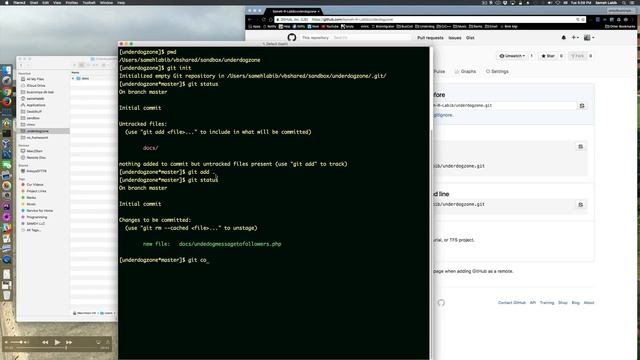Seek on the media player progress bar
This screenshot has height=360, width=640.
(x=57, y=348)
